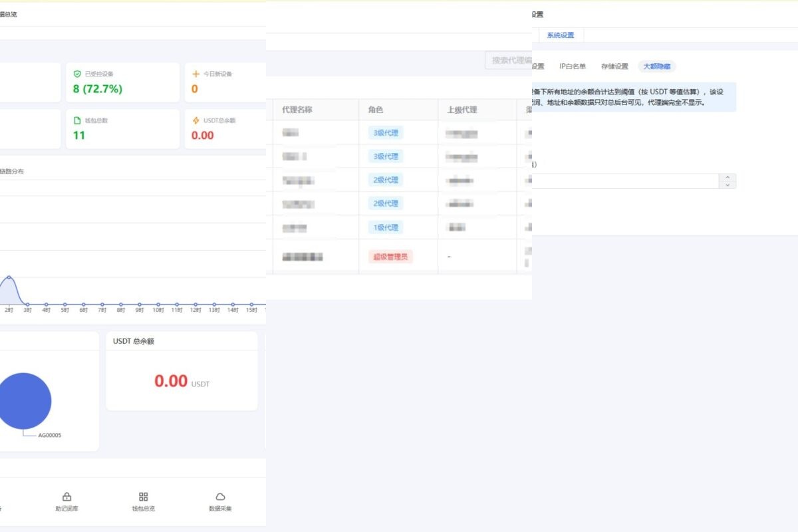Screen dimensions: 798x532
Task: Click the lightning icon on USDT总余额 card
Action: pos(196,120)
